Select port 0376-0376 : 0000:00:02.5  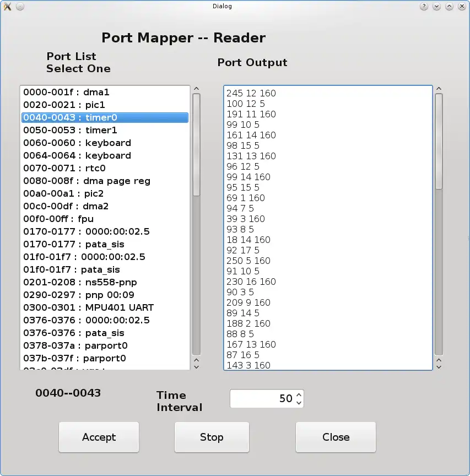pyautogui.click(x=105, y=320)
